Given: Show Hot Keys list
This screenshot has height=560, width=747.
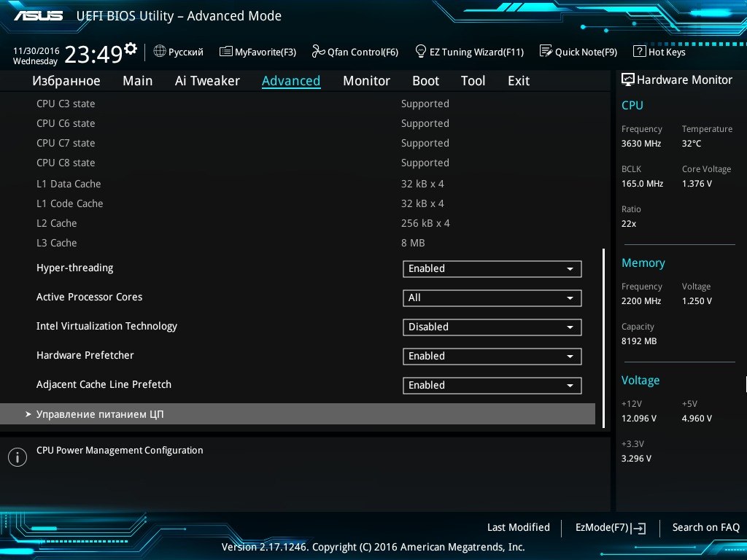Looking at the screenshot, I should [659, 52].
